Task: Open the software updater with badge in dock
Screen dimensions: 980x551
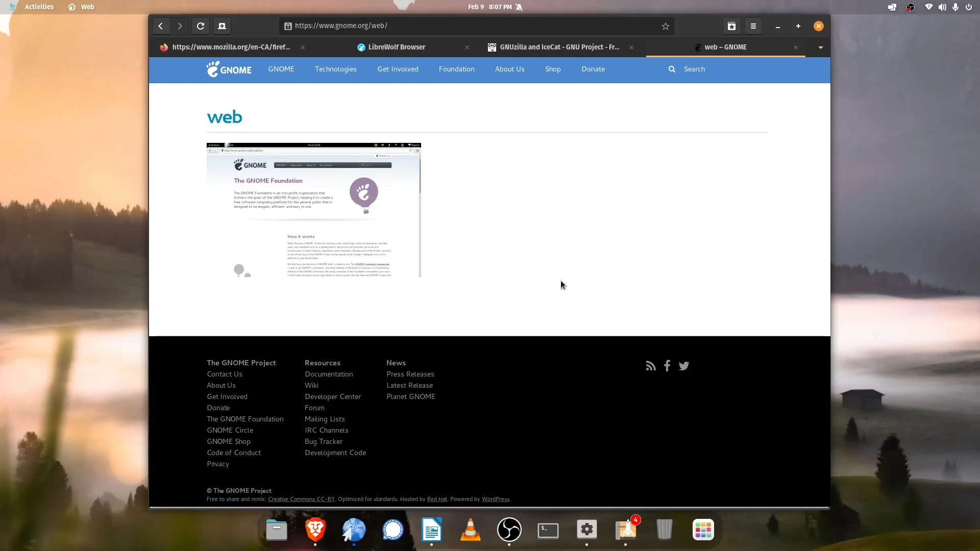Action: coord(626,530)
